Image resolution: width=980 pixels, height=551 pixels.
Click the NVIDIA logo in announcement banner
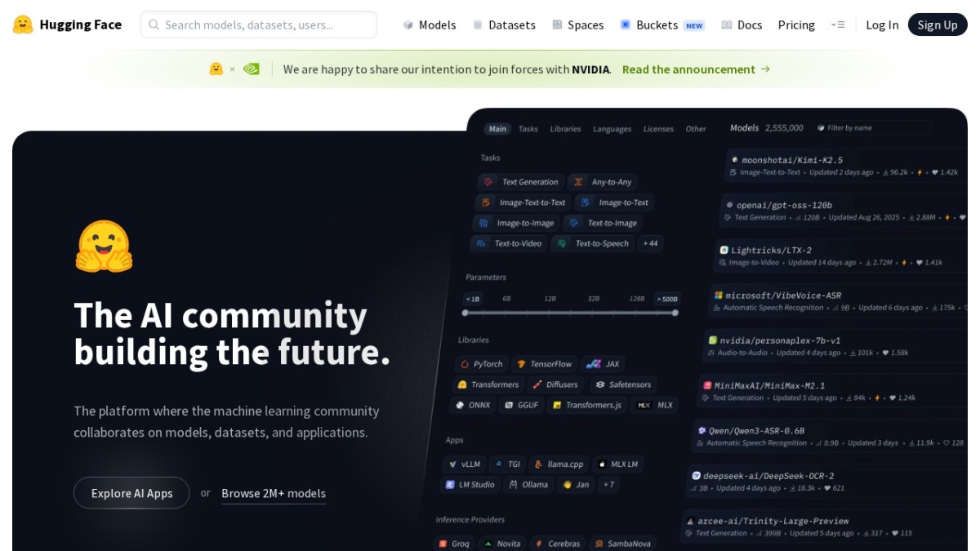pyautogui.click(x=252, y=69)
